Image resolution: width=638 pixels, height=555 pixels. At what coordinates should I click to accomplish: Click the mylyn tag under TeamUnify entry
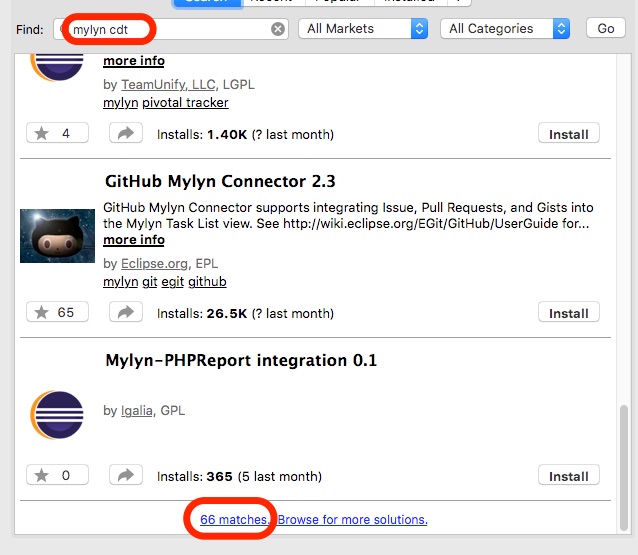(x=120, y=103)
